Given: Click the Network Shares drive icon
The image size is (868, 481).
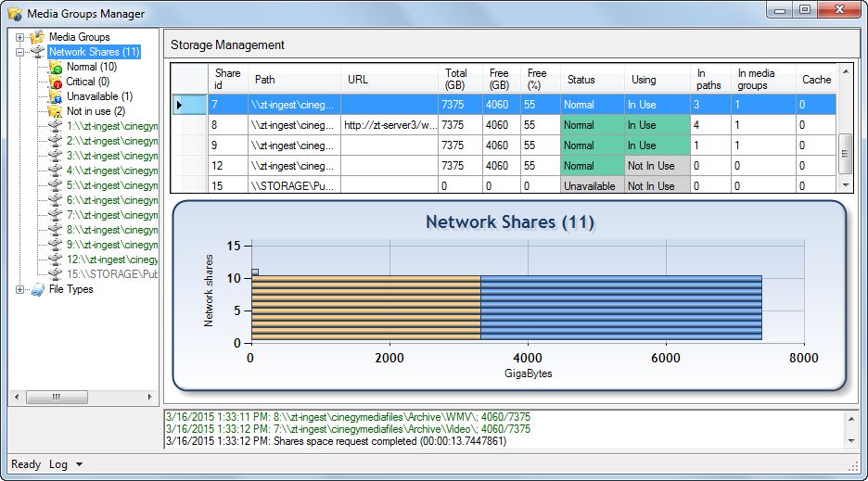Looking at the screenshot, I should (37, 52).
